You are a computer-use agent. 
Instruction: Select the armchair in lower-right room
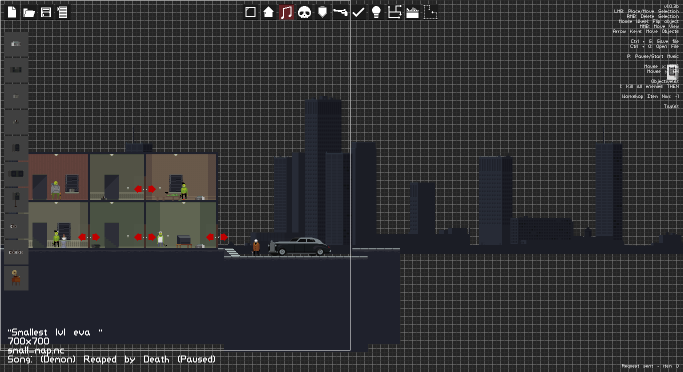[184, 241]
